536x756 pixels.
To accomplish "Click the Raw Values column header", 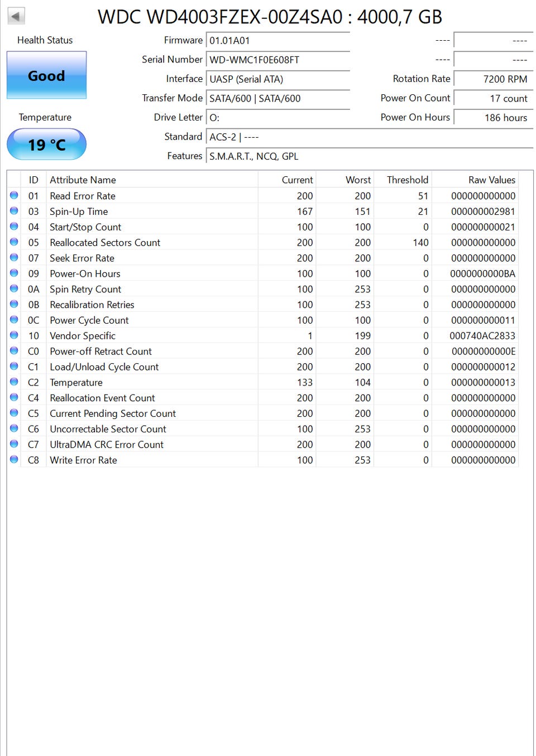I will pos(475,180).
